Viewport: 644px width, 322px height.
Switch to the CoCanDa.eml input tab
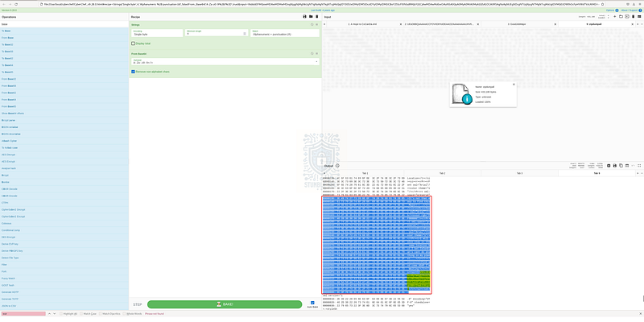(364, 24)
